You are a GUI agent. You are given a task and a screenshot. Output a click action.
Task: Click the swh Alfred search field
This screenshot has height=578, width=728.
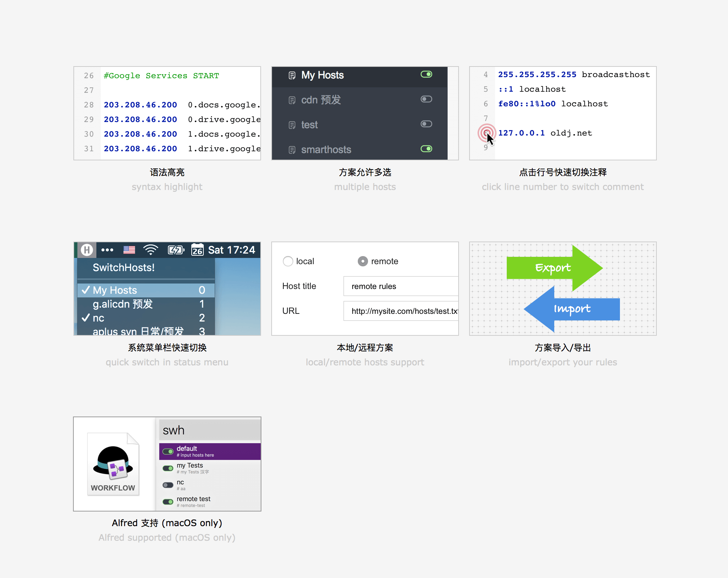[x=210, y=430]
